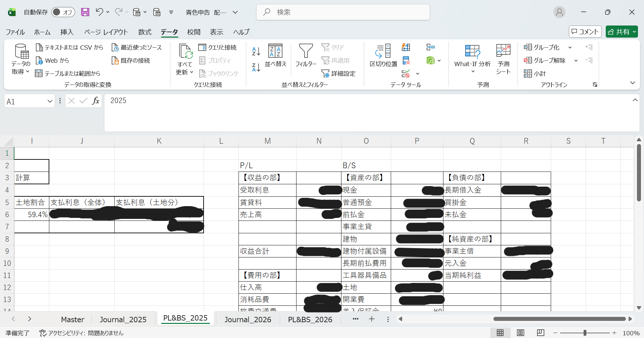The image size is (644, 338).
Task: Open the 予測シート forecast sheet tool
Action: tap(503, 59)
